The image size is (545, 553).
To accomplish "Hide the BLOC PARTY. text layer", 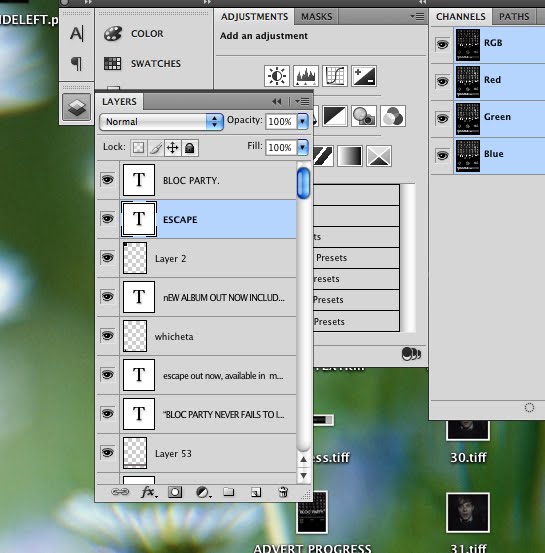I will [x=108, y=180].
